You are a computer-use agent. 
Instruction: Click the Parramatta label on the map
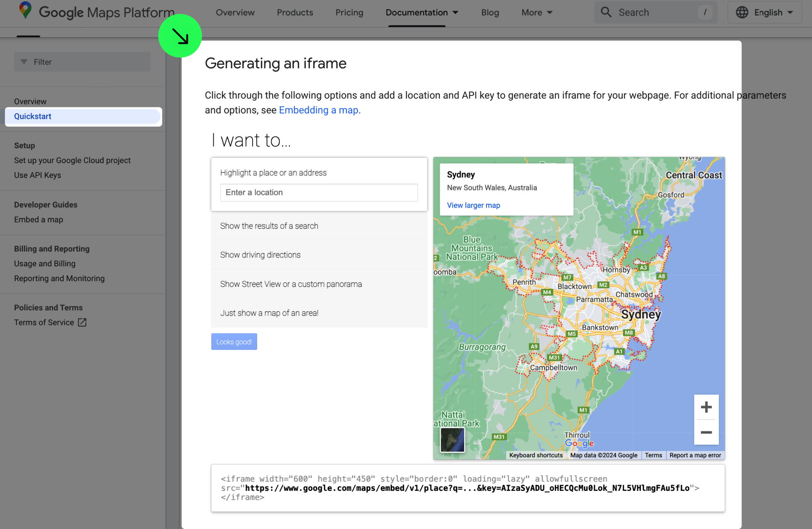594,300
